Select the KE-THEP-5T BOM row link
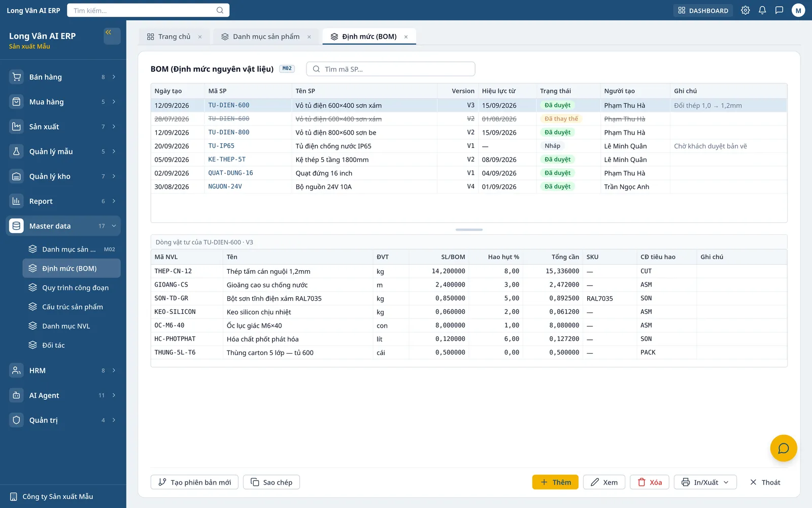812x508 pixels. point(227,160)
